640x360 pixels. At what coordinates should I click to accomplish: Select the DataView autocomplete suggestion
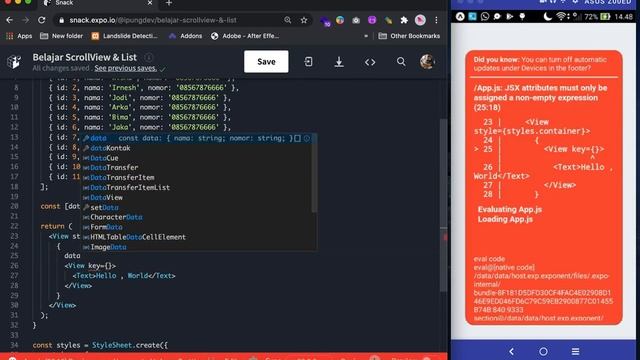click(198, 198)
